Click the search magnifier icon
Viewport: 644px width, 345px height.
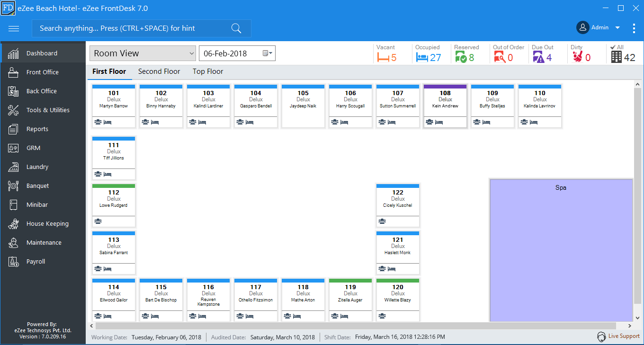pos(236,28)
